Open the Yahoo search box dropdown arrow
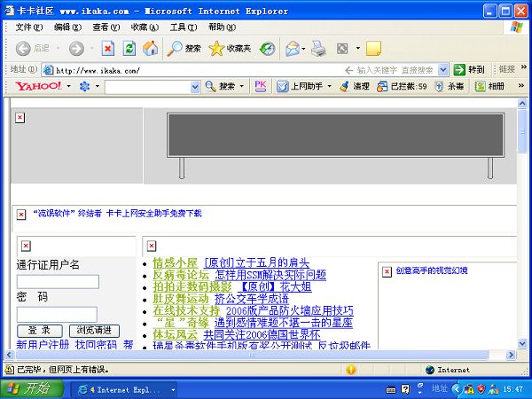The height and width of the screenshot is (399, 532). pos(195,87)
